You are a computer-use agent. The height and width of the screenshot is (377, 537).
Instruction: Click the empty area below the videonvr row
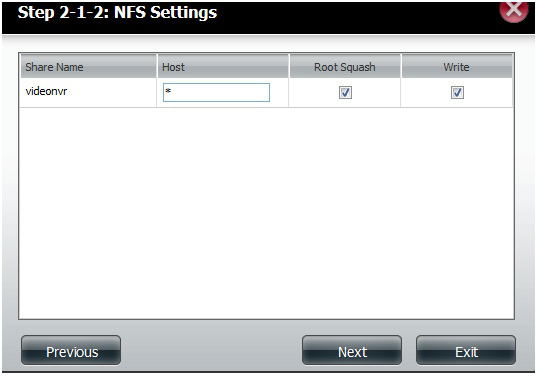266,213
